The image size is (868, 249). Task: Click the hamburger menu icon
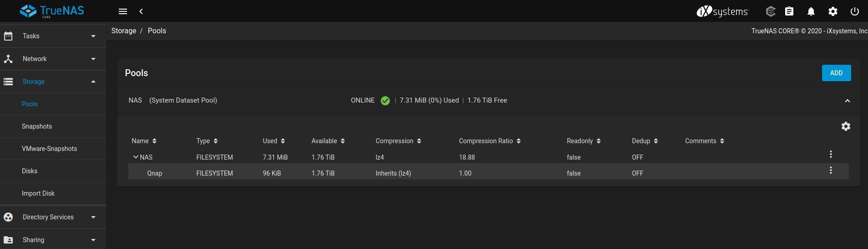coord(123,11)
